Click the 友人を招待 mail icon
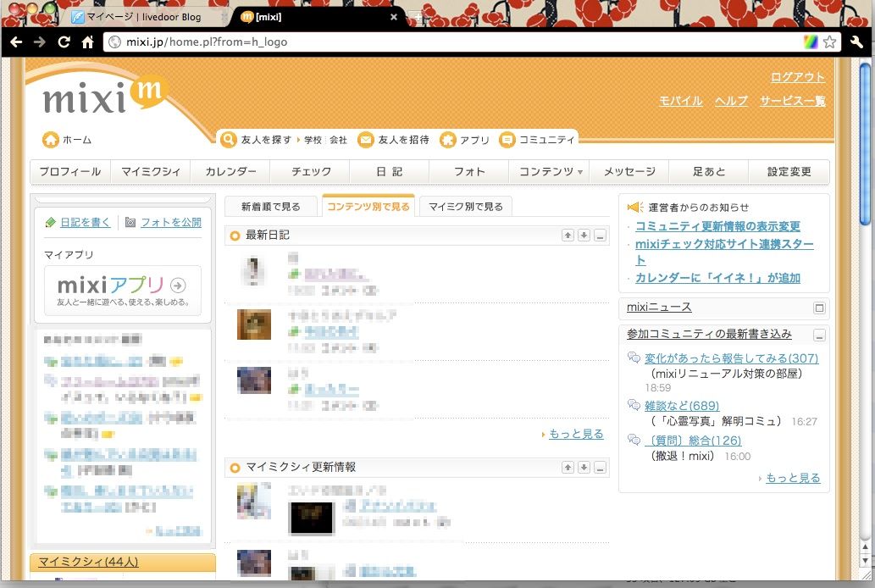The height and width of the screenshot is (588, 875). 364,139
